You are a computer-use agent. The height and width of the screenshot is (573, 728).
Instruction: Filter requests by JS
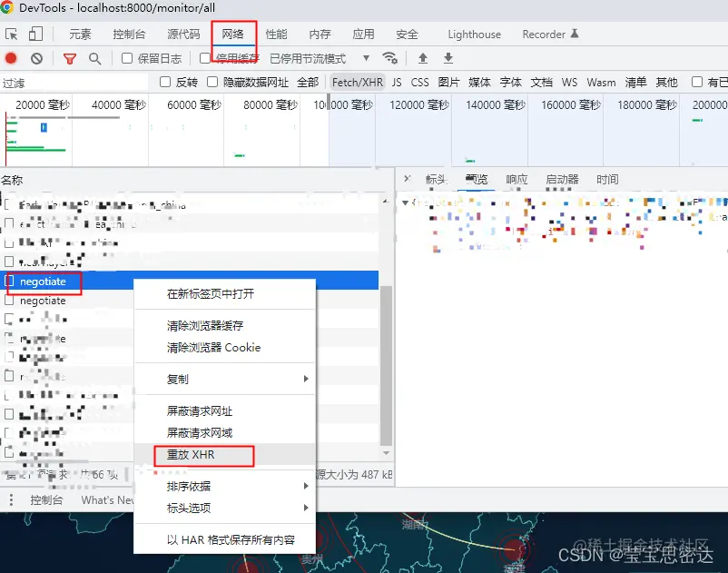pyautogui.click(x=397, y=83)
